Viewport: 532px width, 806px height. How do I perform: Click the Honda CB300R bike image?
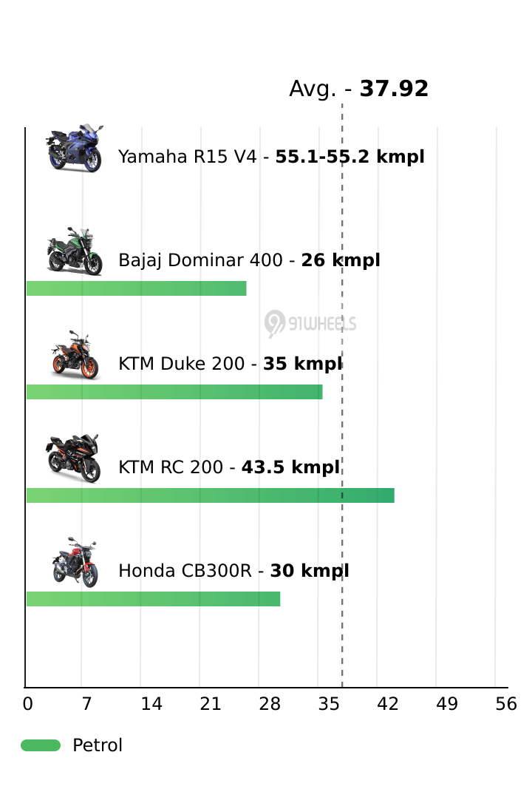click(74, 563)
